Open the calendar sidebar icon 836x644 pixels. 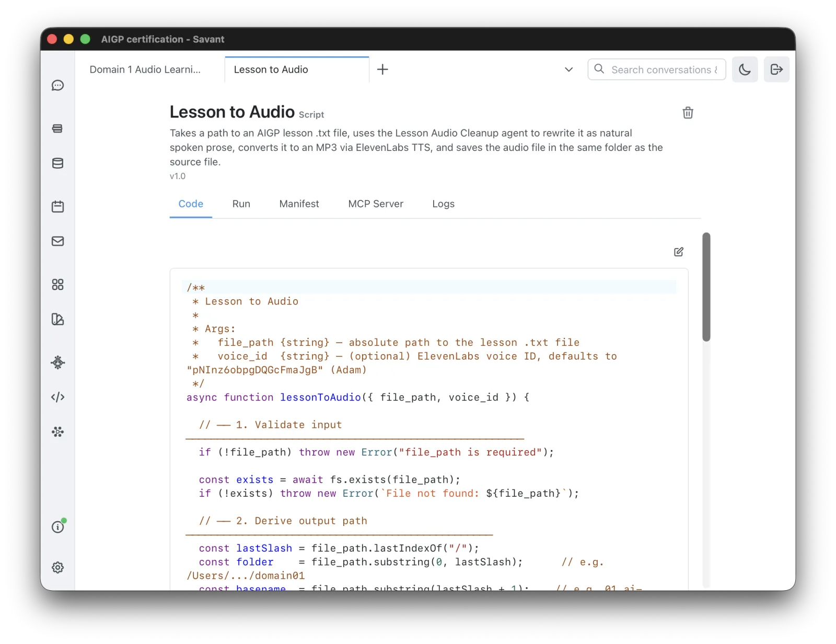click(x=57, y=206)
